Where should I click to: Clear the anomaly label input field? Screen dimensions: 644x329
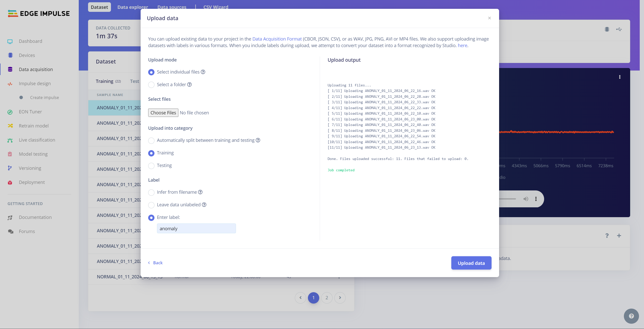pos(196,228)
